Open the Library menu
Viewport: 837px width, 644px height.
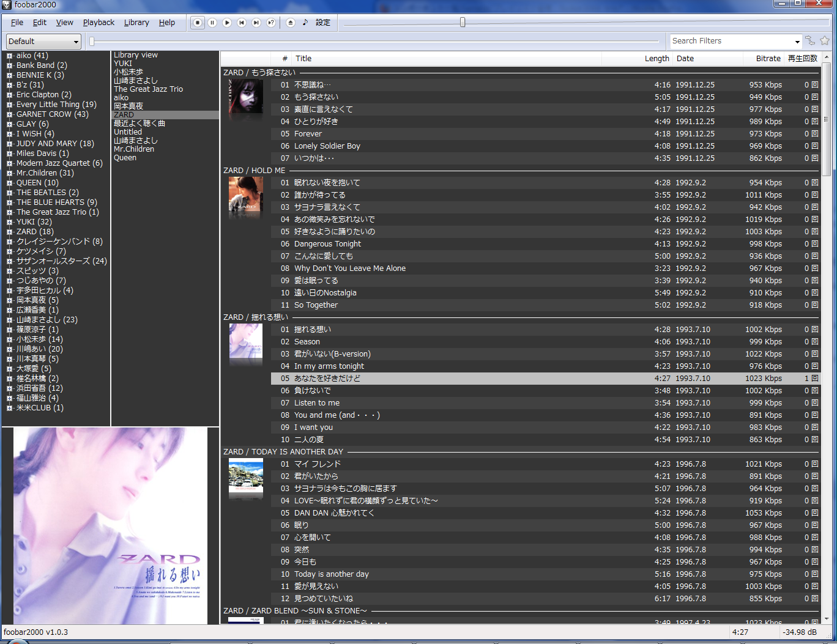coord(136,23)
